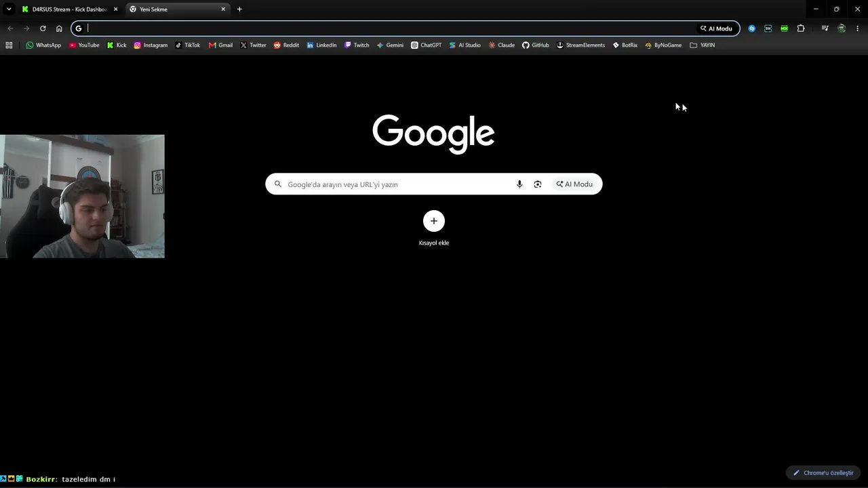
Task: Open the StreamElements bookmark
Action: tap(580, 45)
